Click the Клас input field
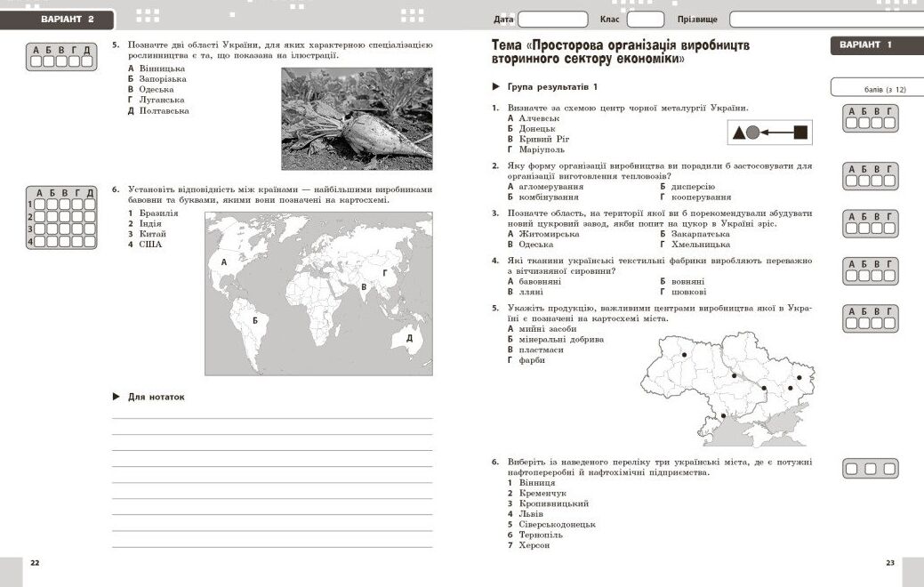 tap(646, 20)
